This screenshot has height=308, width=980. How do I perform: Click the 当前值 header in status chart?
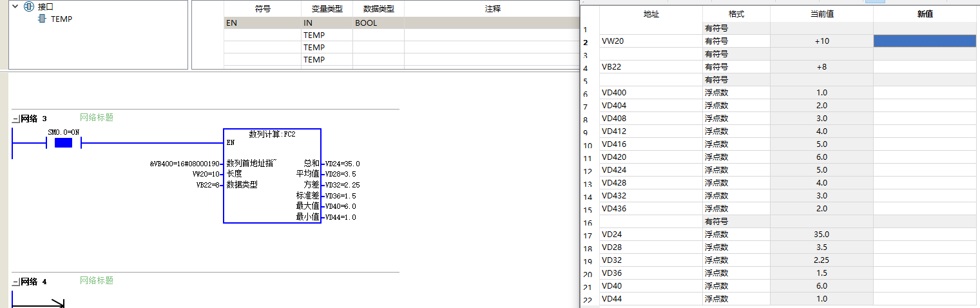pos(821,14)
